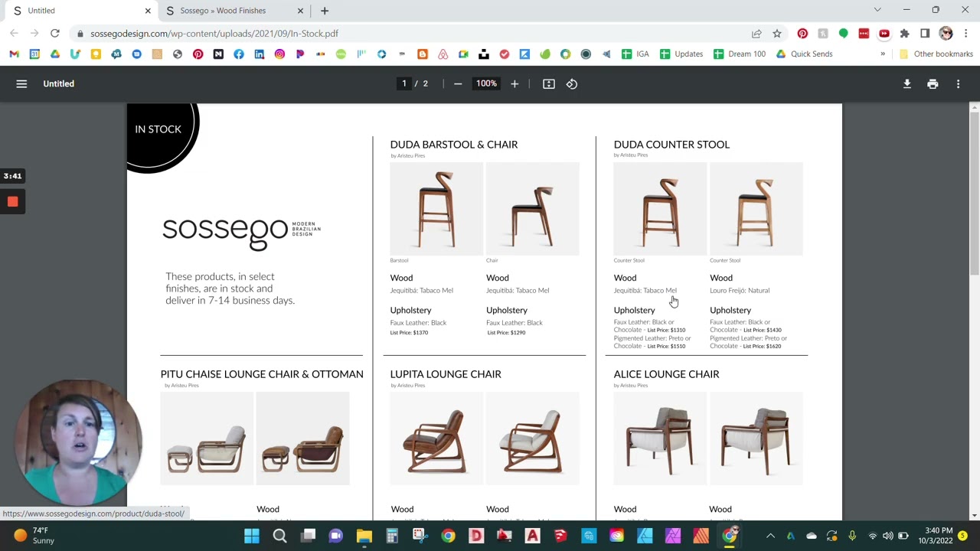Rotate the PDF counterclockwise

[x=572, y=83]
